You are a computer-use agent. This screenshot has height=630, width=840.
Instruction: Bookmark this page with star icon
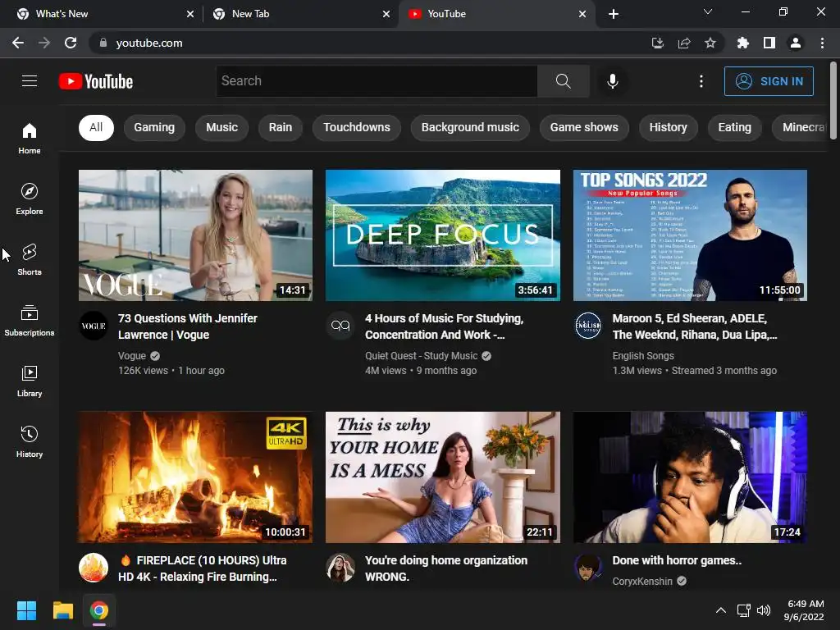[710, 43]
